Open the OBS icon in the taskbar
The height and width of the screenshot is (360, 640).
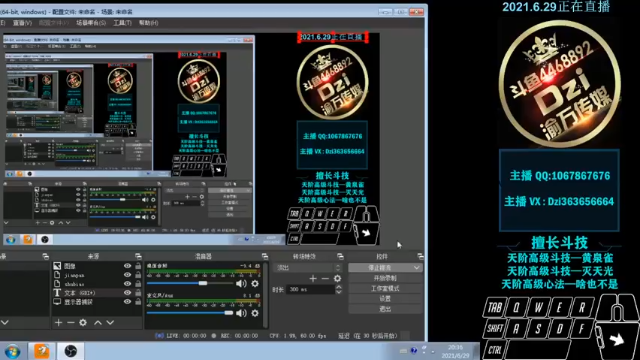[71, 351]
